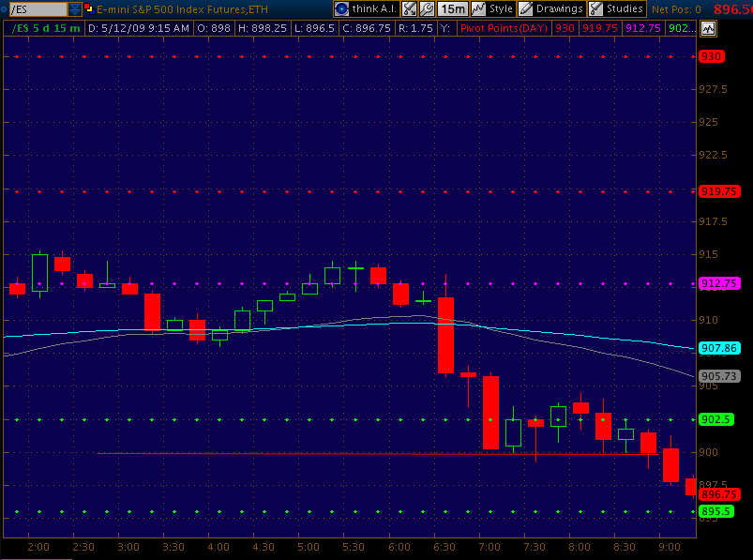Click the small chart icon right of the pivot values
753x560 pixels.
(x=707, y=28)
